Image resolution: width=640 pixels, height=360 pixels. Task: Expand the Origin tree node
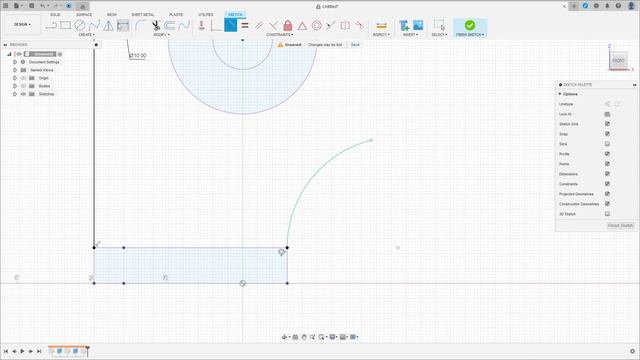15,78
